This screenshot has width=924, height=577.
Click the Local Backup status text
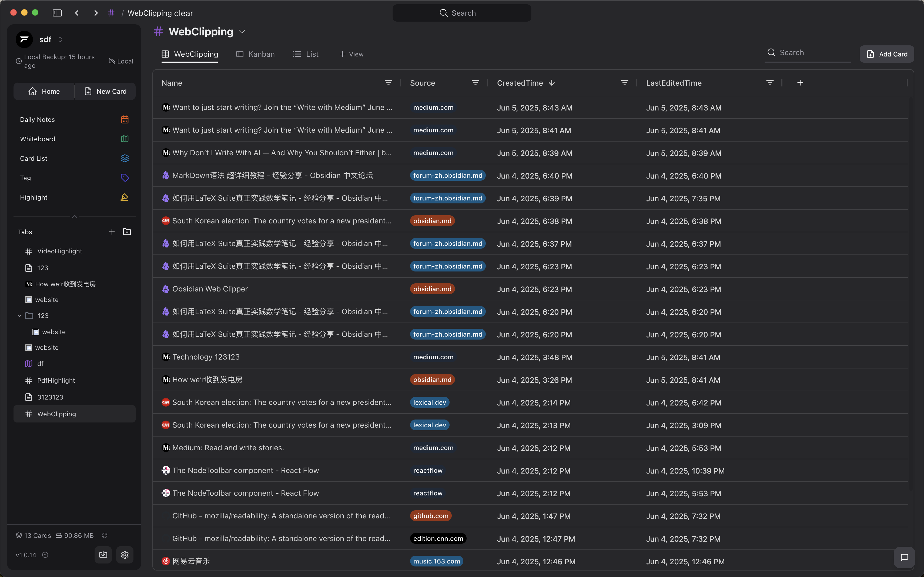coord(59,61)
